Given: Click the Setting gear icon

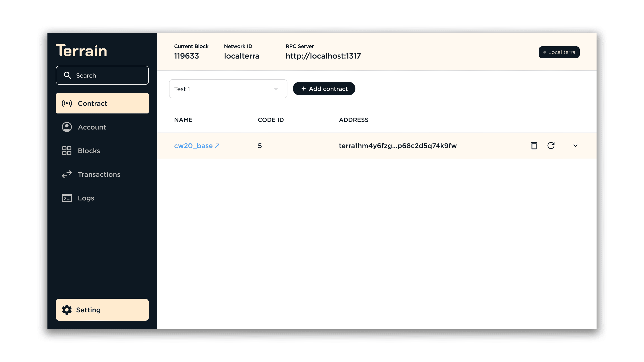Looking at the screenshot, I should (67, 310).
